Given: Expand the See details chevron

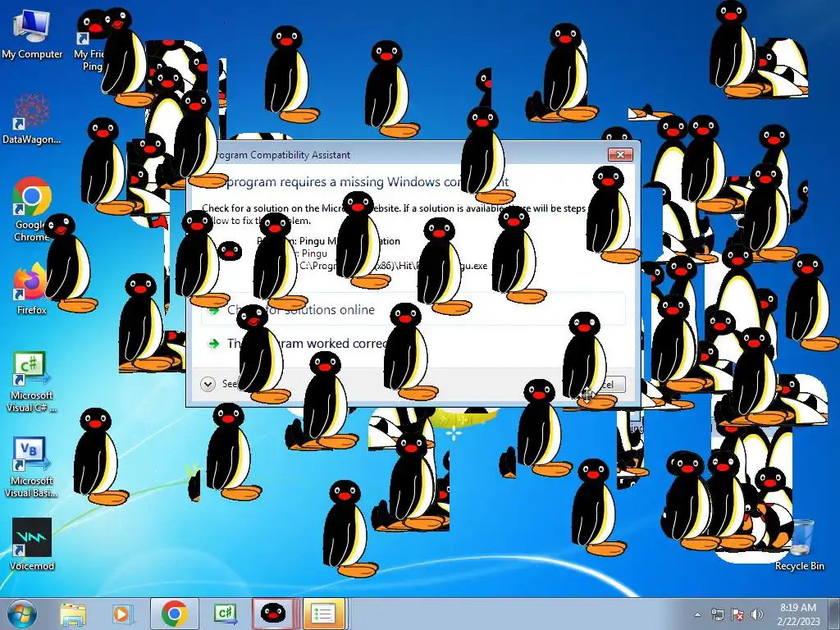Looking at the screenshot, I should click(208, 384).
